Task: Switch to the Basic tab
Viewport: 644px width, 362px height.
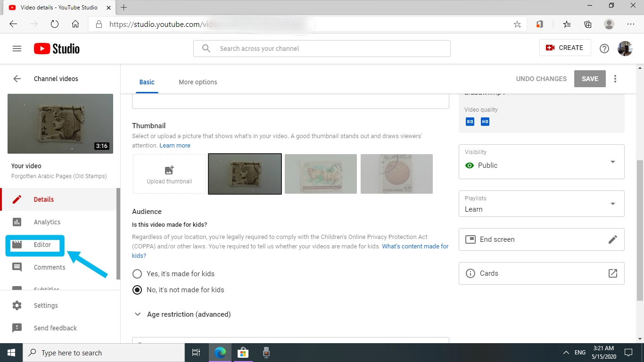Action: tap(147, 82)
